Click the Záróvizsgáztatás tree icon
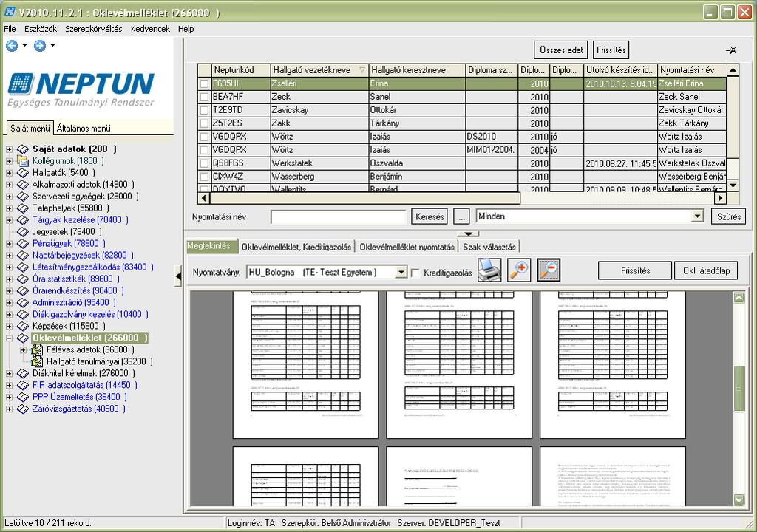This screenshot has height=532, width=757. point(23,409)
